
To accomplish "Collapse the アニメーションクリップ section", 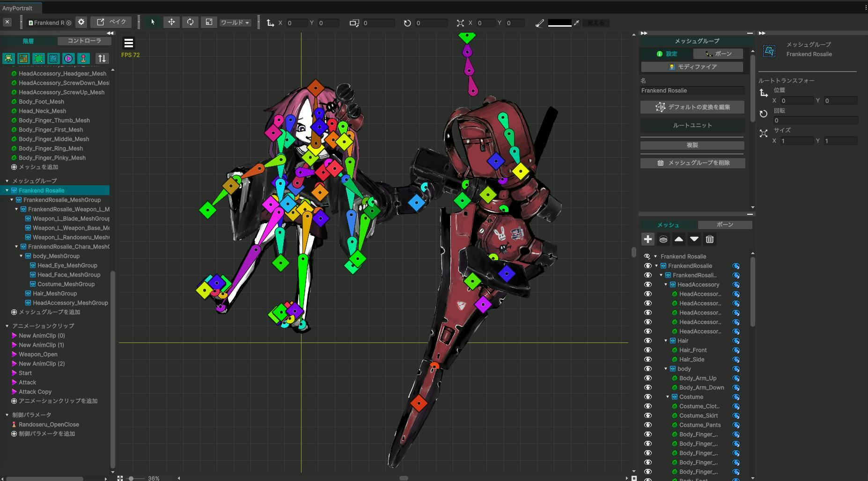I will coord(7,326).
